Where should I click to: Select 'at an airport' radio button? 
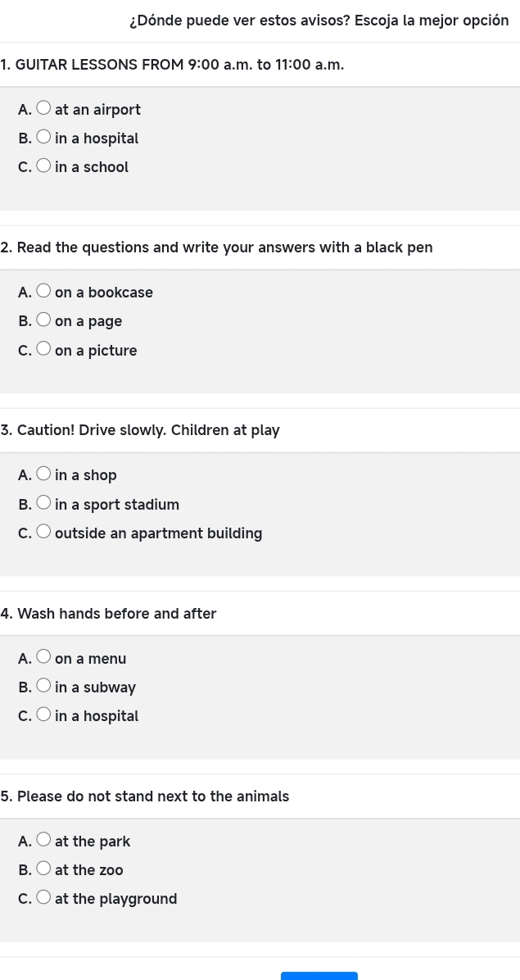45,108
